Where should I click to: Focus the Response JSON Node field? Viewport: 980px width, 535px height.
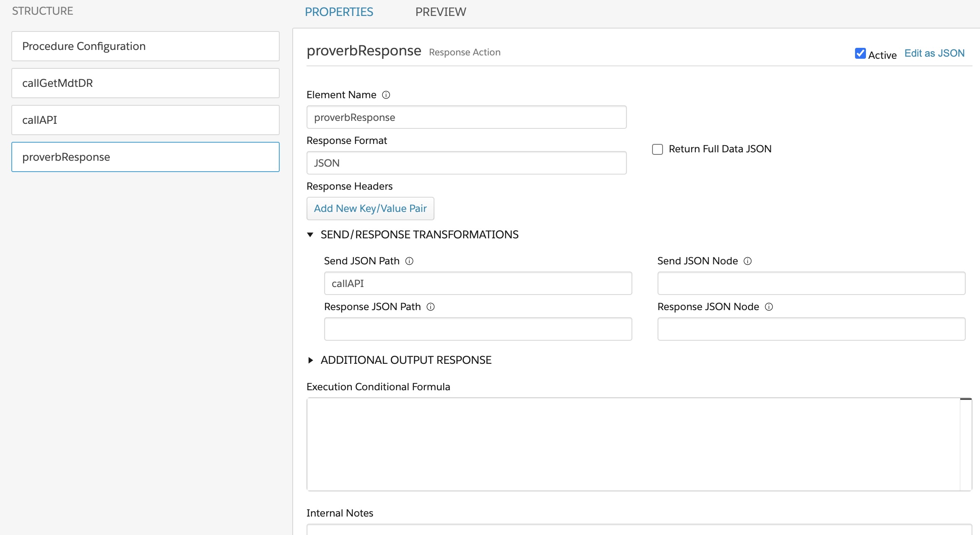(x=811, y=329)
